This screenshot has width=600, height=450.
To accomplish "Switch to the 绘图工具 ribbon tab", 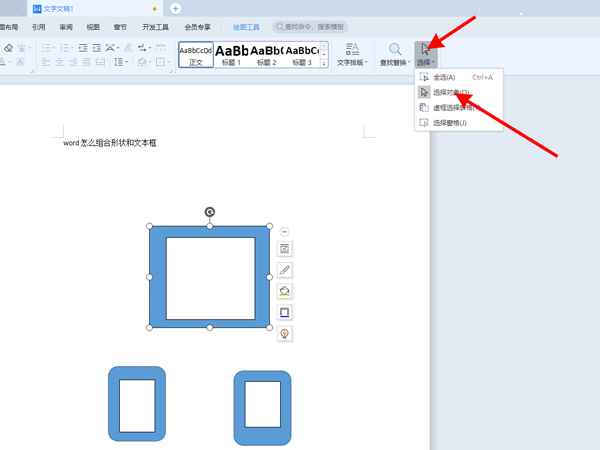I will [246, 27].
